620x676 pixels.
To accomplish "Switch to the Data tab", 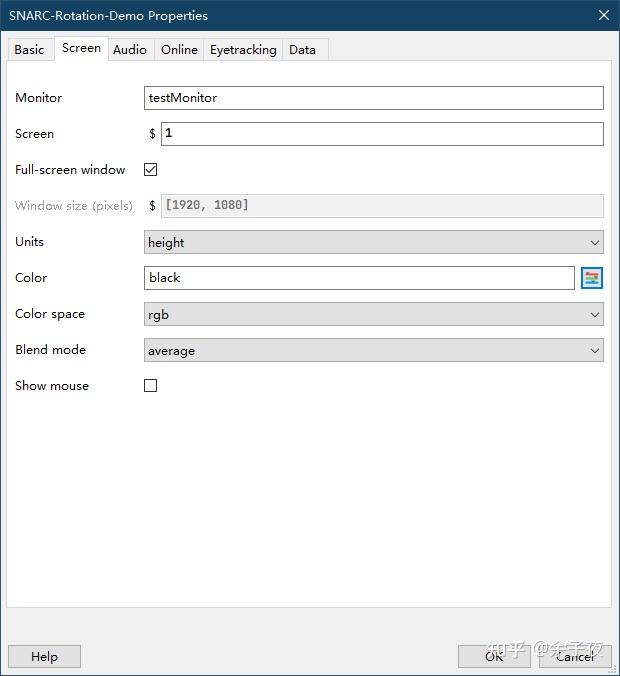I will pyautogui.click(x=302, y=49).
